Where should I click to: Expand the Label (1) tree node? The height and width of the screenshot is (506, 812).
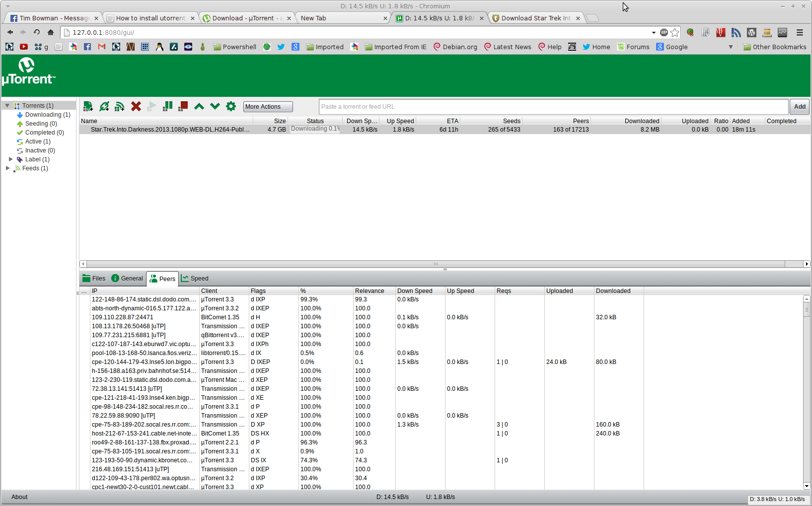11,159
